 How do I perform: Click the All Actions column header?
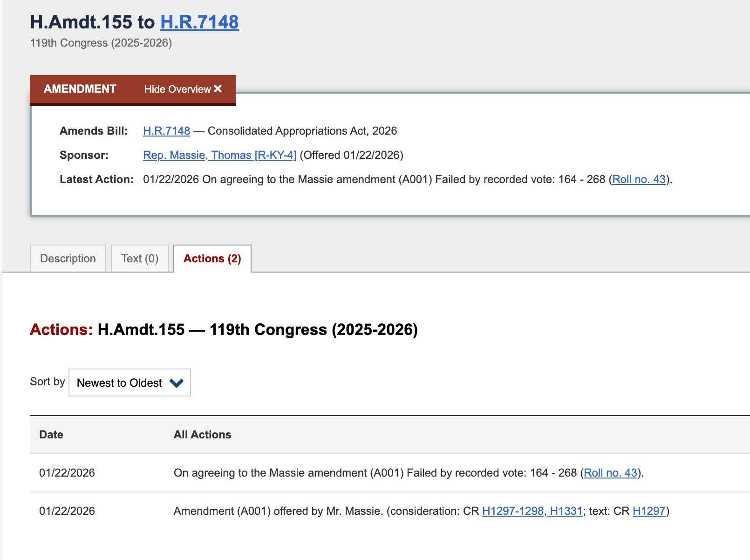202,435
